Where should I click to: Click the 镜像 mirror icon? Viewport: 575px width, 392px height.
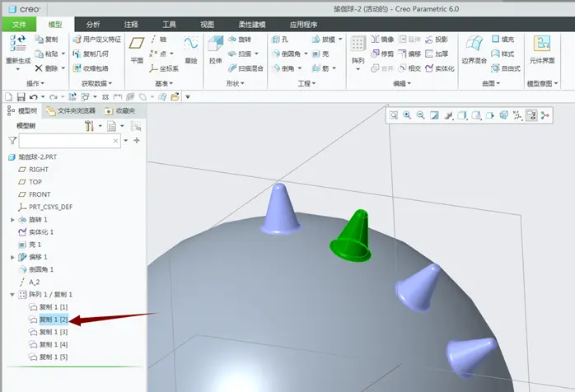coord(375,40)
